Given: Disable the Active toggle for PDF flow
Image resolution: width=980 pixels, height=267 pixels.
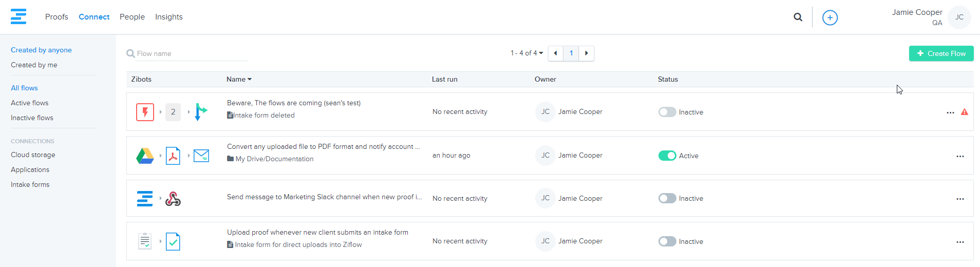Looking at the screenshot, I should click(x=667, y=156).
